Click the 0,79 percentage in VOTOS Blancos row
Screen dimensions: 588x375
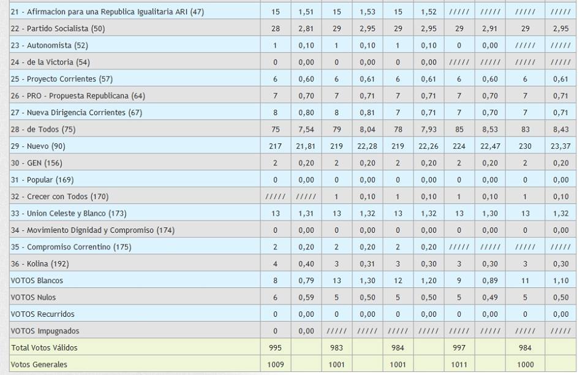pyautogui.click(x=306, y=281)
